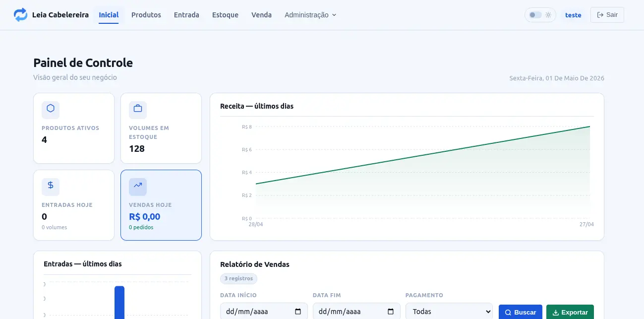Expand the Administração menu
The width and height of the screenshot is (644, 319).
(310, 15)
